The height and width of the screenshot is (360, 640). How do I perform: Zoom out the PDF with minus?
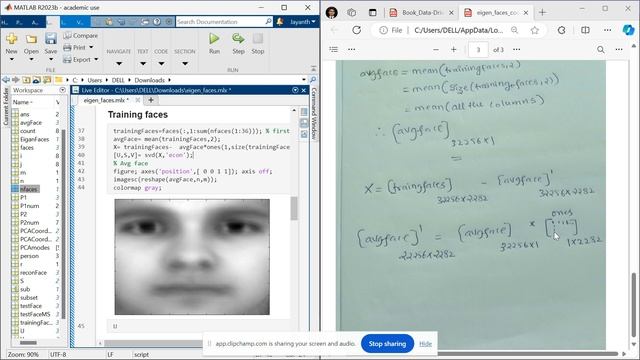(x=436, y=49)
